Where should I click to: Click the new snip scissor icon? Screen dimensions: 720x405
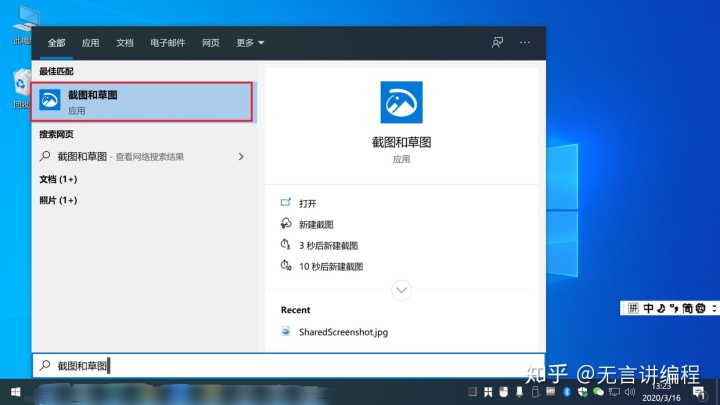[x=286, y=223]
